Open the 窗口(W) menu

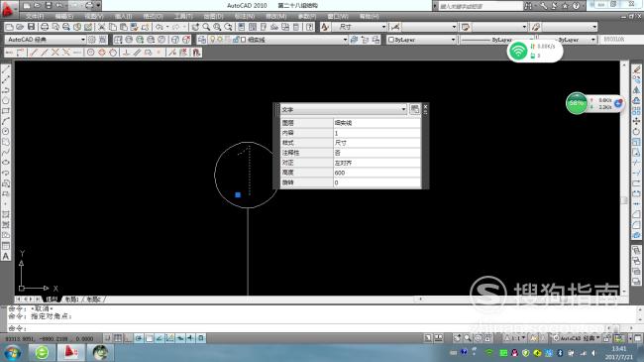click(x=338, y=16)
